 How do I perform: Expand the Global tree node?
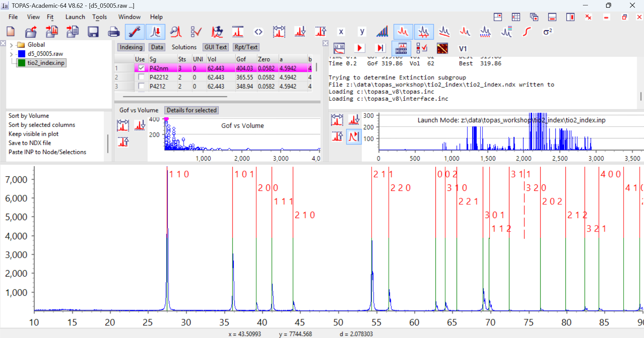click(11, 45)
